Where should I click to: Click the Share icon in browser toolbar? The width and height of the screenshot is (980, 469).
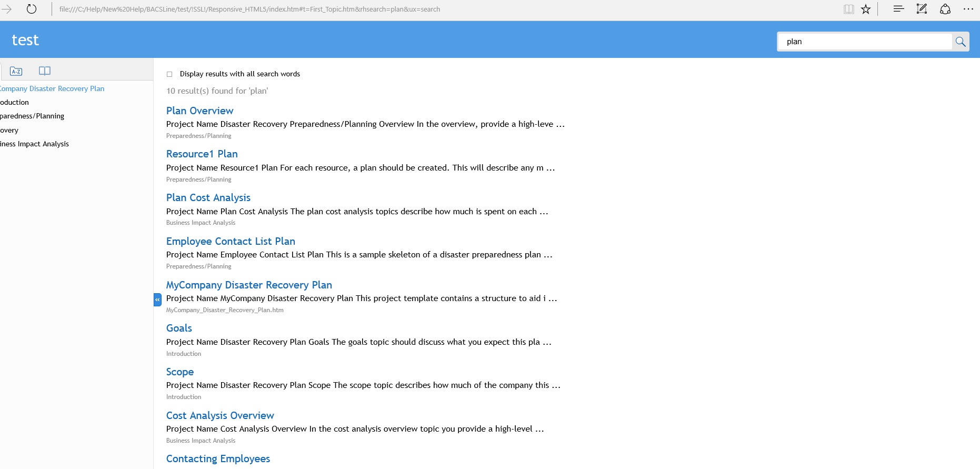(x=945, y=9)
